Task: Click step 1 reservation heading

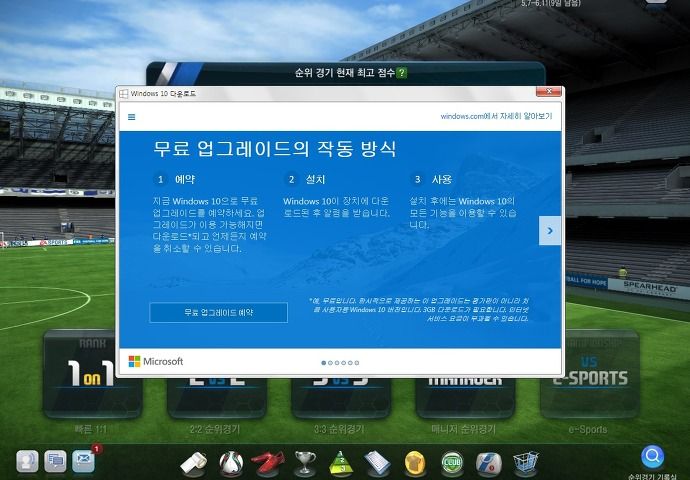Action: pyautogui.click(x=185, y=180)
